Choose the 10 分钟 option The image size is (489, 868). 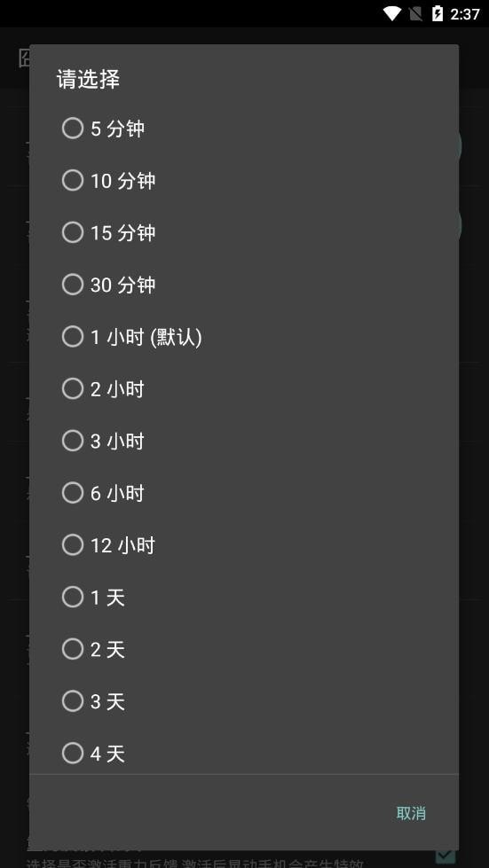[x=244, y=181]
